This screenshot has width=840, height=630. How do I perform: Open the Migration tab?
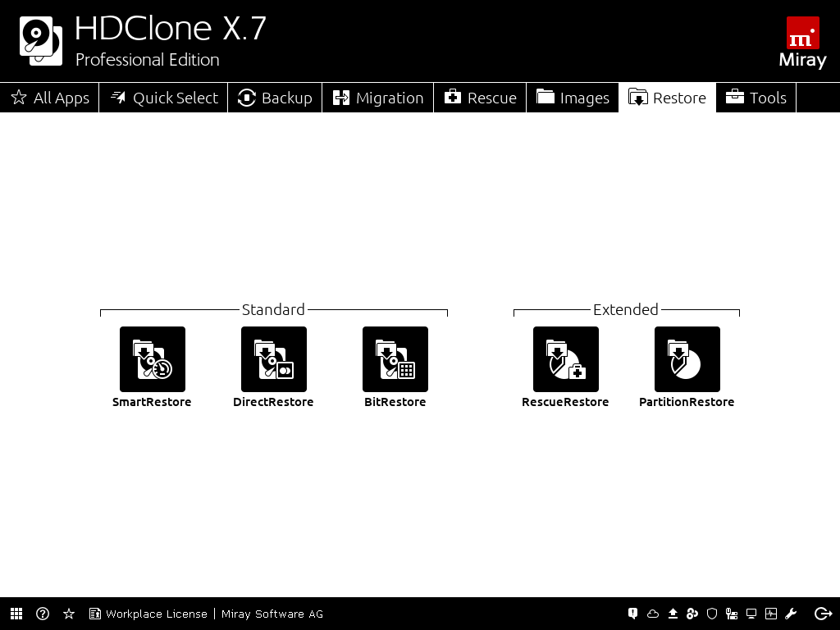[x=378, y=98]
